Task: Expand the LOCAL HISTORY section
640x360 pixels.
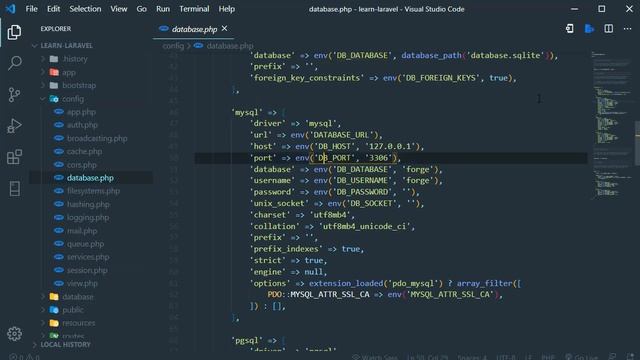Action: click(65, 344)
